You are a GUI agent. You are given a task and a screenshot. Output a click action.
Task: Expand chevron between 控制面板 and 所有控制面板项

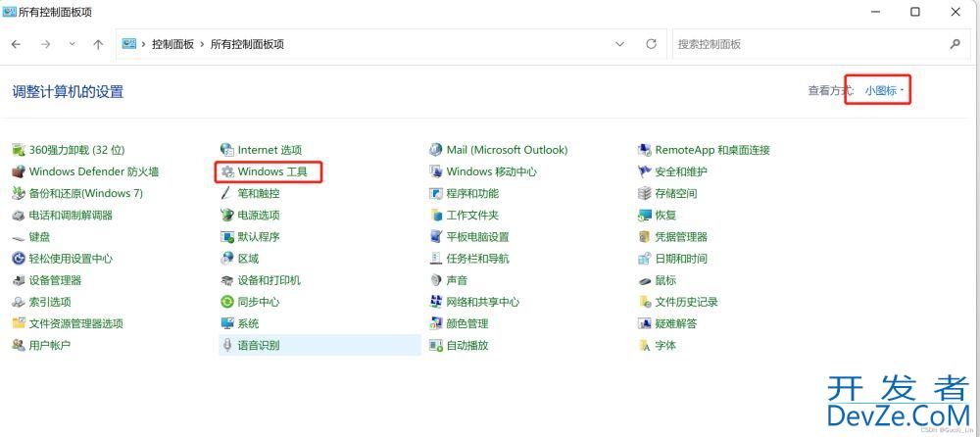coord(203,44)
